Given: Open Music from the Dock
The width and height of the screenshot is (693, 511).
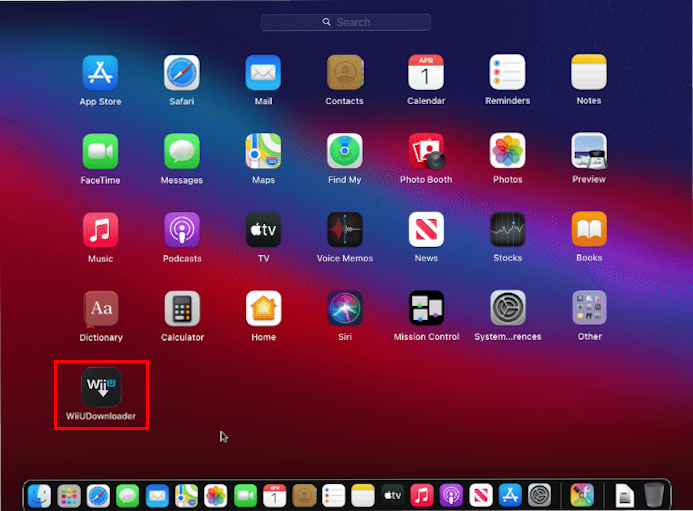Looking at the screenshot, I should [x=422, y=496].
